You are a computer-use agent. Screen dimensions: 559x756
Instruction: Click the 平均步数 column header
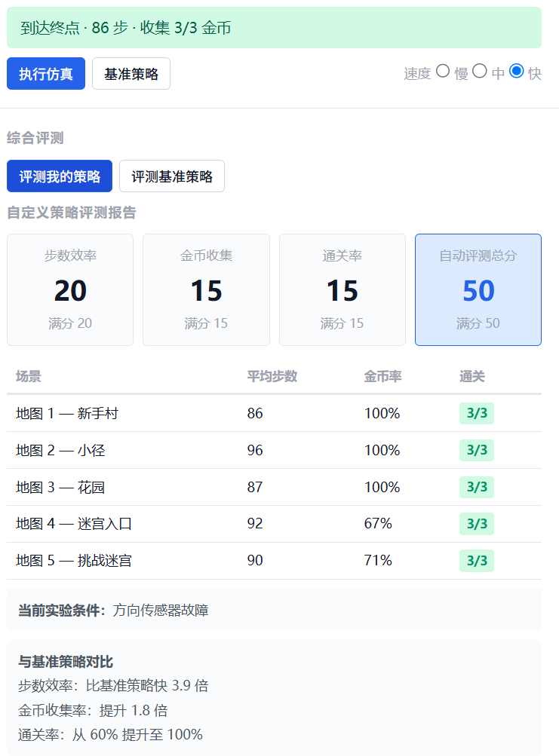point(272,376)
